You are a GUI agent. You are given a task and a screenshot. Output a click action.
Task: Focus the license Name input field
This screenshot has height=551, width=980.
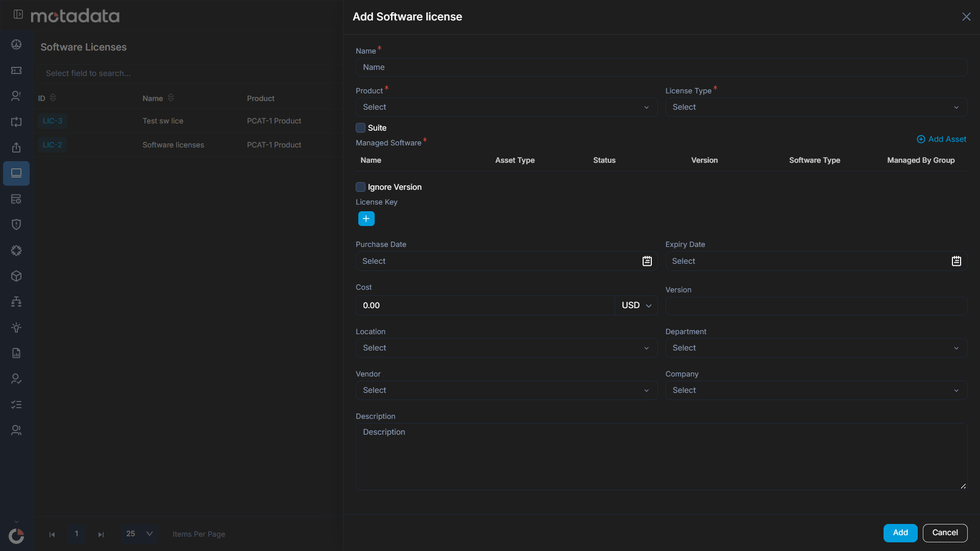tap(661, 67)
